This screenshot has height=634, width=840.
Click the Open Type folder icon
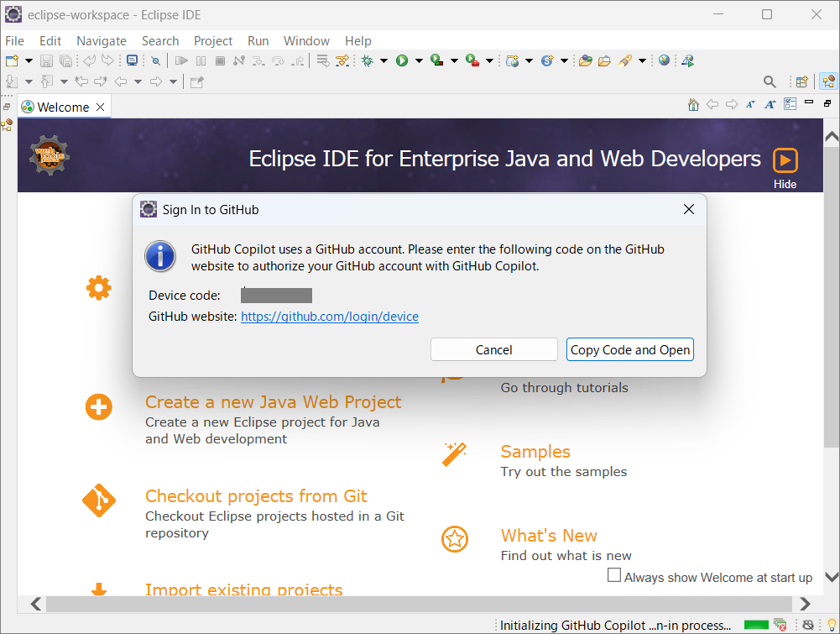tap(586, 60)
